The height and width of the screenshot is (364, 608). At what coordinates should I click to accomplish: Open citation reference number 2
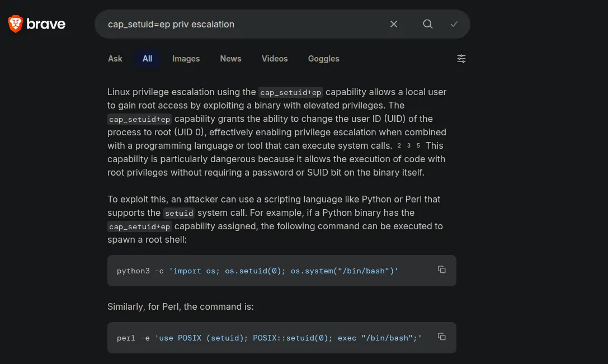(x=399, y=145)
